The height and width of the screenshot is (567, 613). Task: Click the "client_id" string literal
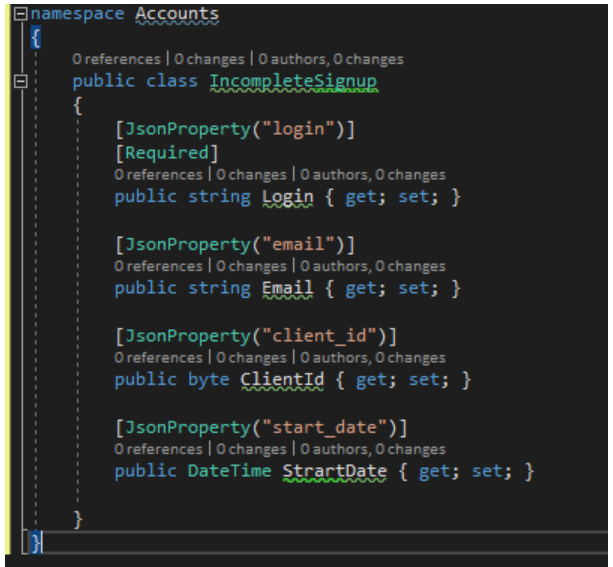tap(319, 336)
